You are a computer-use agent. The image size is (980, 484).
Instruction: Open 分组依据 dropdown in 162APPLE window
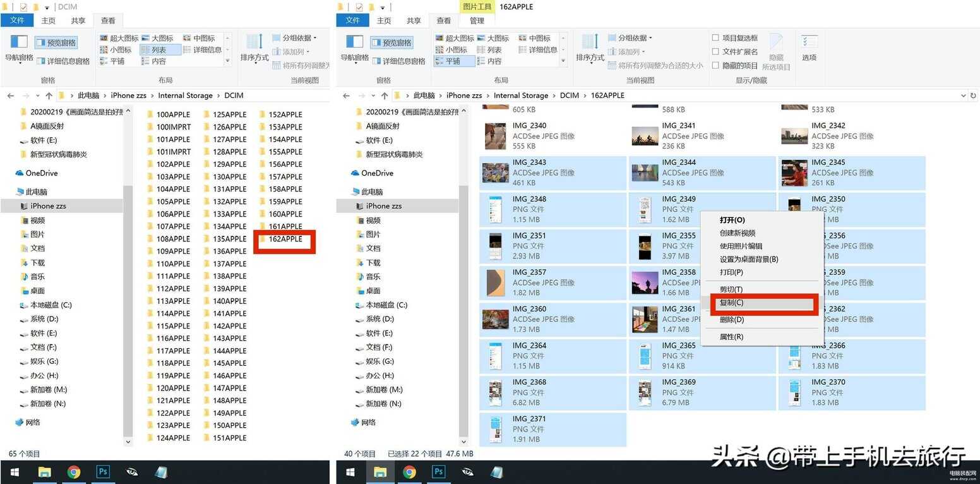pyautogui.click(x=630, y=38)
